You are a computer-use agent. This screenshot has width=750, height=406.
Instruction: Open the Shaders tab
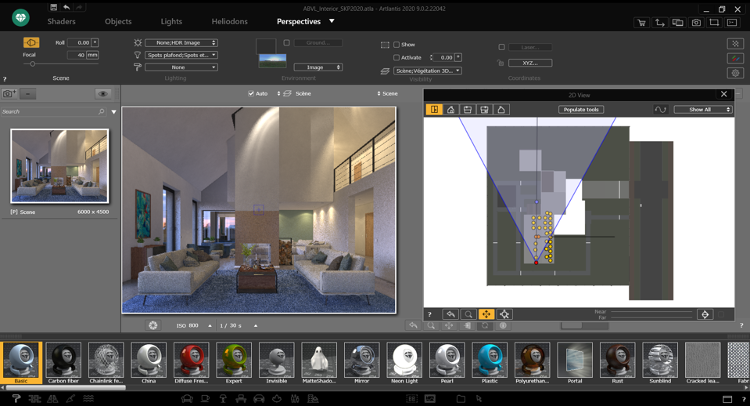click(61, 20)
